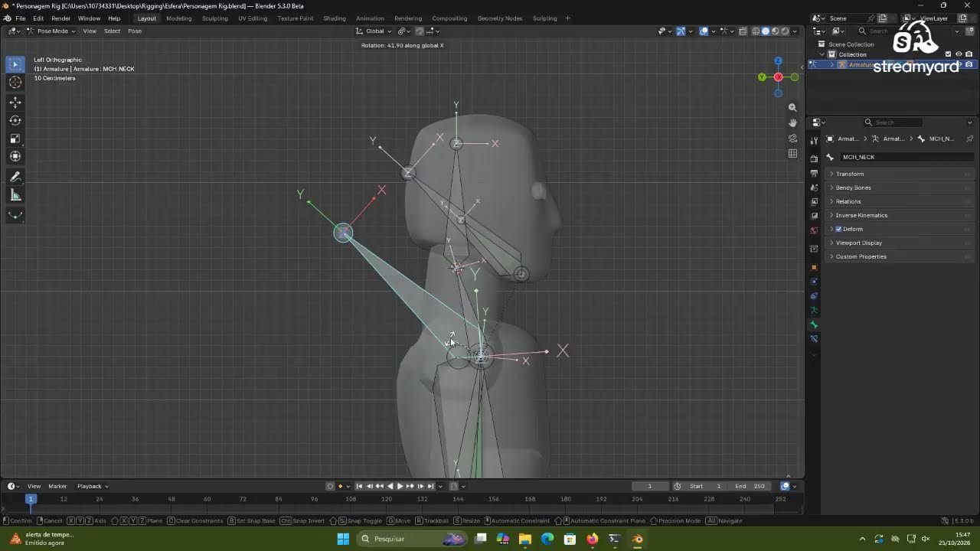980x551 pixels.
Task: Toggle the Deform checkbox
Action: pyautogui.click(x=839, y=229)
